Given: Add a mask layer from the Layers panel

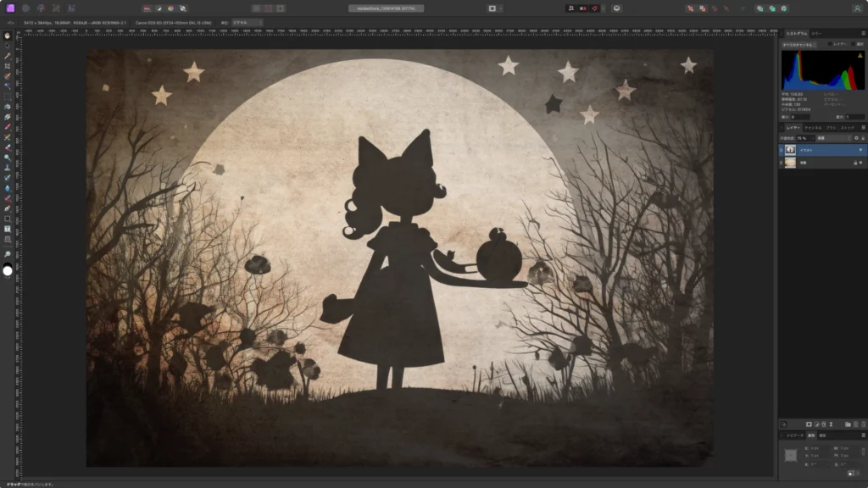Looking at the screenshot, I should coord(809,424).
